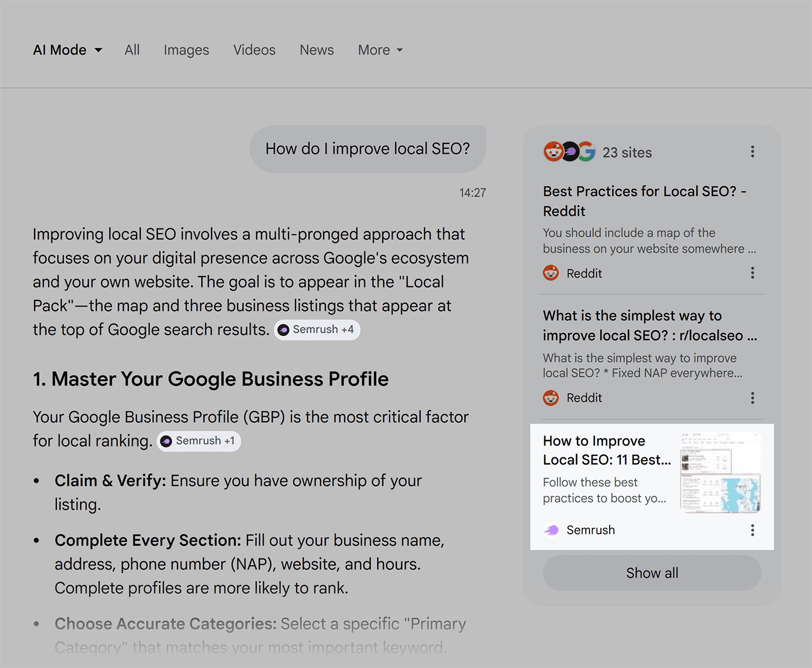Viewport: 812px width, 668px height.
Task: Click Reddit icon under r/localseo result
Action: click(x=551, y=398)
